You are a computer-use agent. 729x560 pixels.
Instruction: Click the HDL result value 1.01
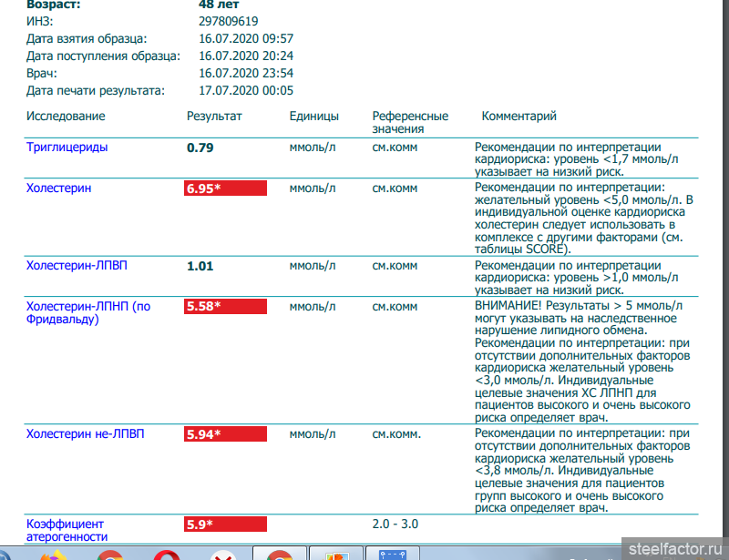[x=200, y=266]
